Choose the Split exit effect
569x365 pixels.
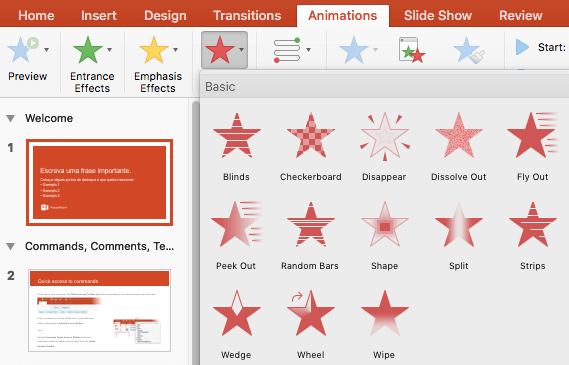point(459,235)
